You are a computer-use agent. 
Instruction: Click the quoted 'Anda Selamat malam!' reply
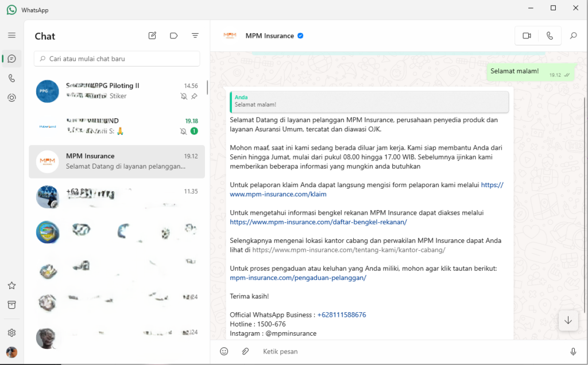click(369, 101)
